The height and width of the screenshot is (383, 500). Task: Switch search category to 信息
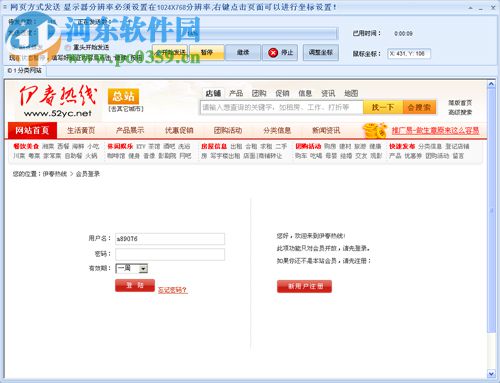[x=305, y=93]
